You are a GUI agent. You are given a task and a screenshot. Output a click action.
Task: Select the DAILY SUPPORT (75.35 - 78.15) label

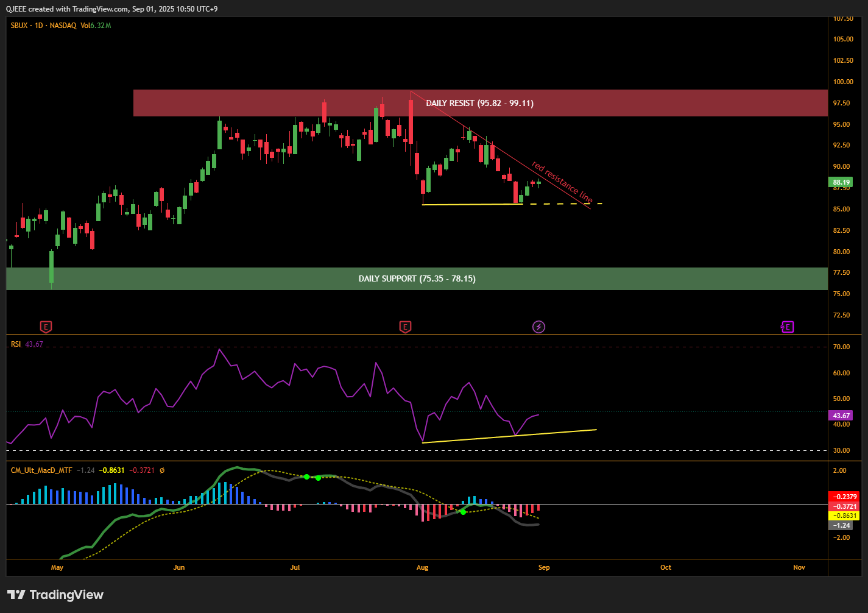click(x=417, y=278)
